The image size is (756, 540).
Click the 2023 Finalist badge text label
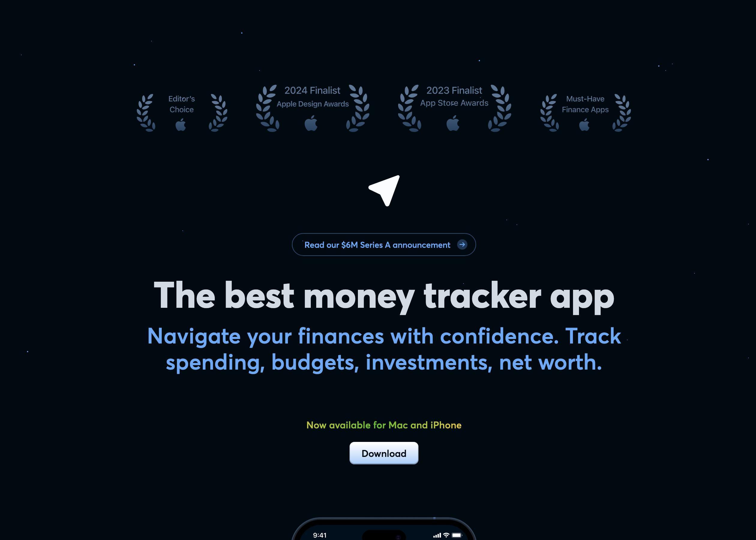coord(454,91)
